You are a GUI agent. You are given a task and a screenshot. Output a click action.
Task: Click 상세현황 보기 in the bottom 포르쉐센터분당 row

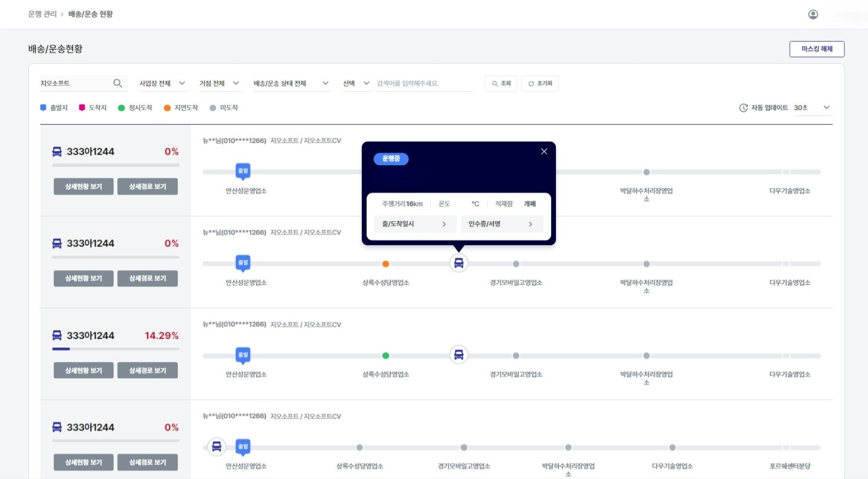[83, 462]
